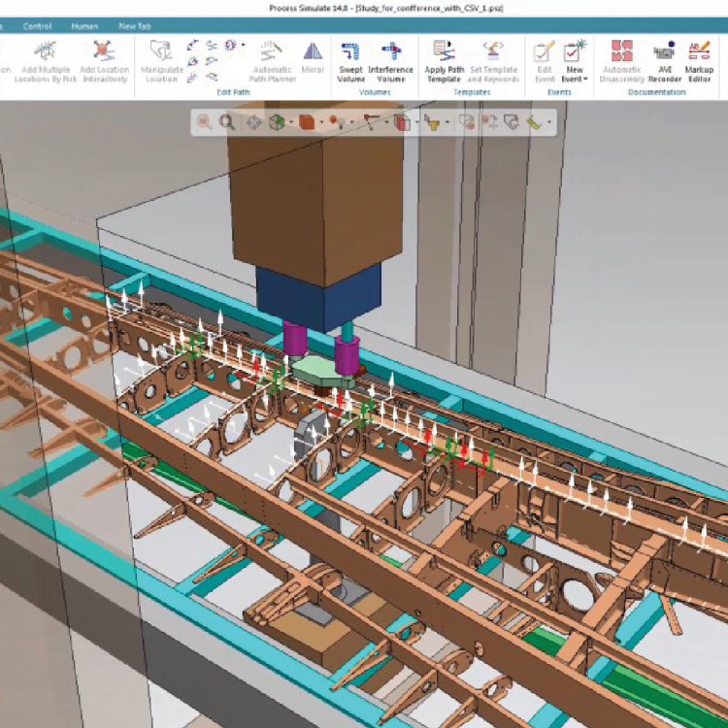This screenshot has width=728, height=728.
Task: Click the Mirror tool icon
Action: point(313,60)
